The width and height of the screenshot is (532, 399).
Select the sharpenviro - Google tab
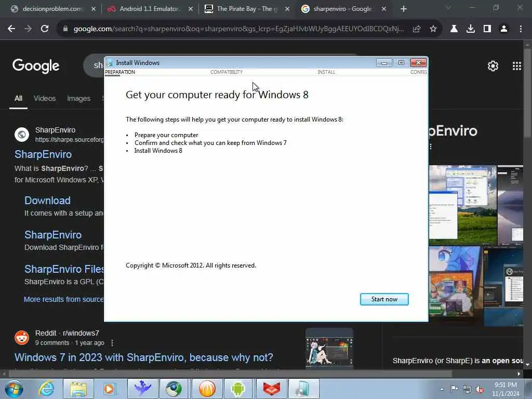click(343, 9)
